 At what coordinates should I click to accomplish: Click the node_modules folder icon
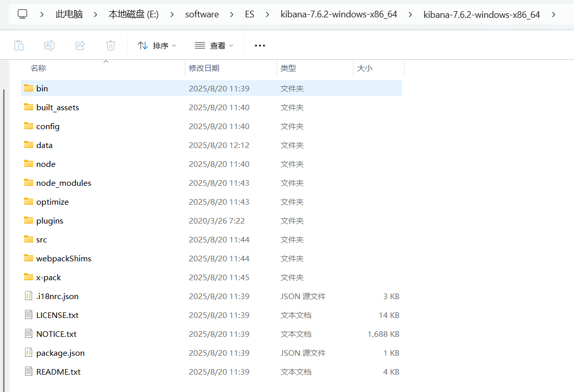click(29, 182)
